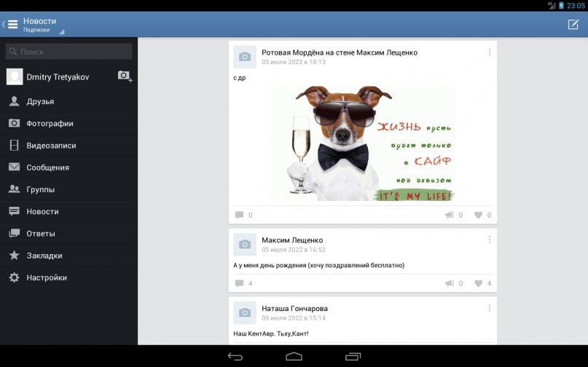Open comments on the dog birthday post
The width and height of the screenshot is (588, 367).
tap(243, 215)
